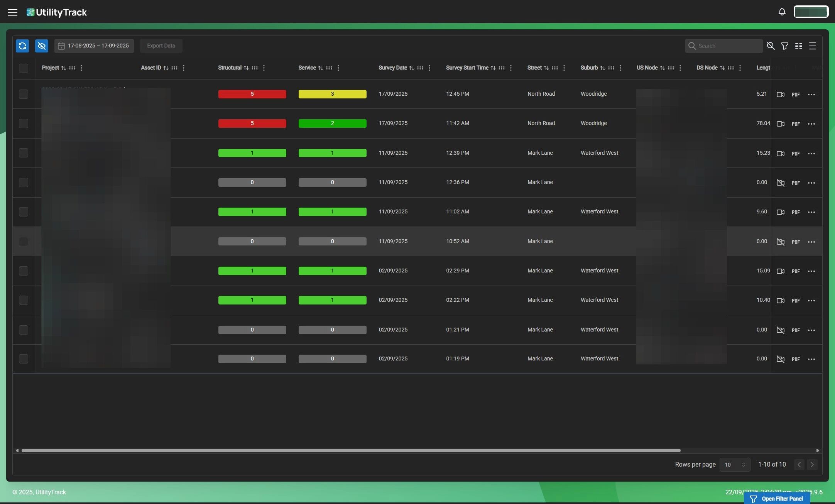This screenshot has height=504, width=835.
Task: Click the filter funnel icon in toolbar
Action: pos(784,46)
